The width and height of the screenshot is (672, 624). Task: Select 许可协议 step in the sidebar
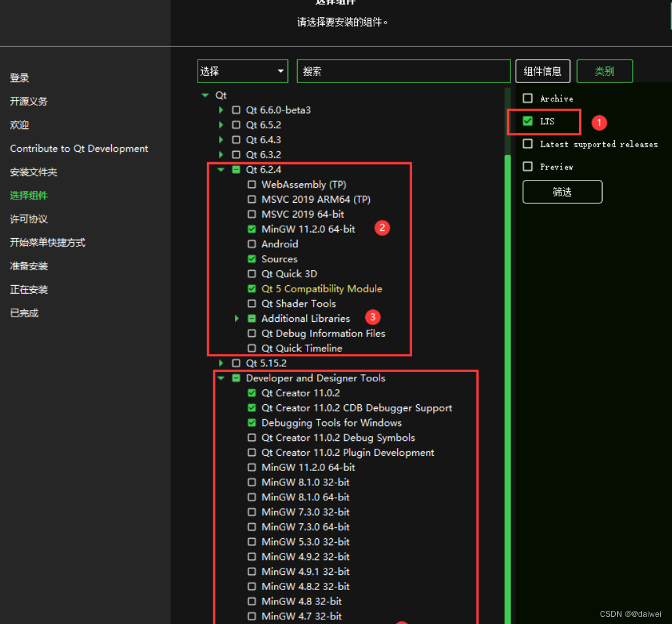(x=29, y=219)
